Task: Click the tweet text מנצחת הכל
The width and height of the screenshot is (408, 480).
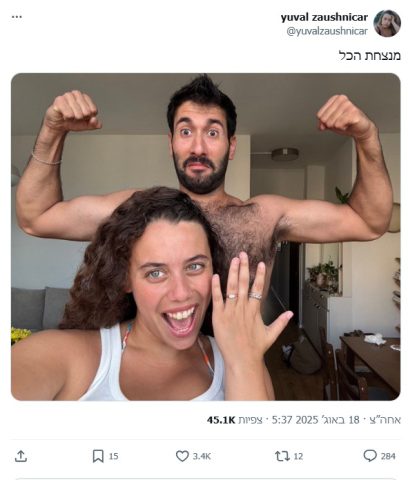Action: pos(370,55)
